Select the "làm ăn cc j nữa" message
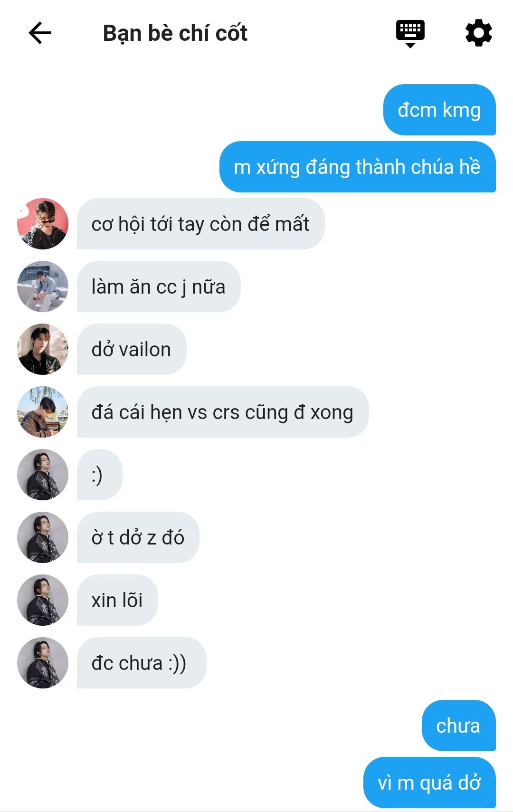513x812 pixels. click(159, 287)
